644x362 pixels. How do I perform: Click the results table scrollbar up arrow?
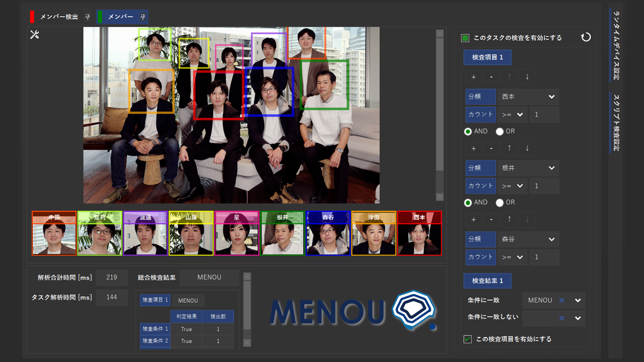point(247,277)
